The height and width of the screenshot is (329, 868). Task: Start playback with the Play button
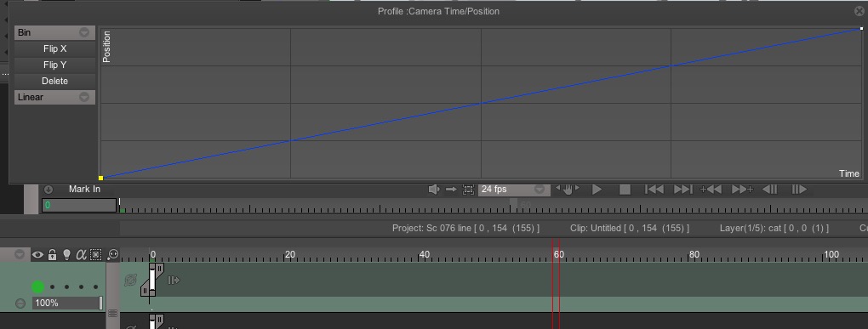tap(597, 190)
